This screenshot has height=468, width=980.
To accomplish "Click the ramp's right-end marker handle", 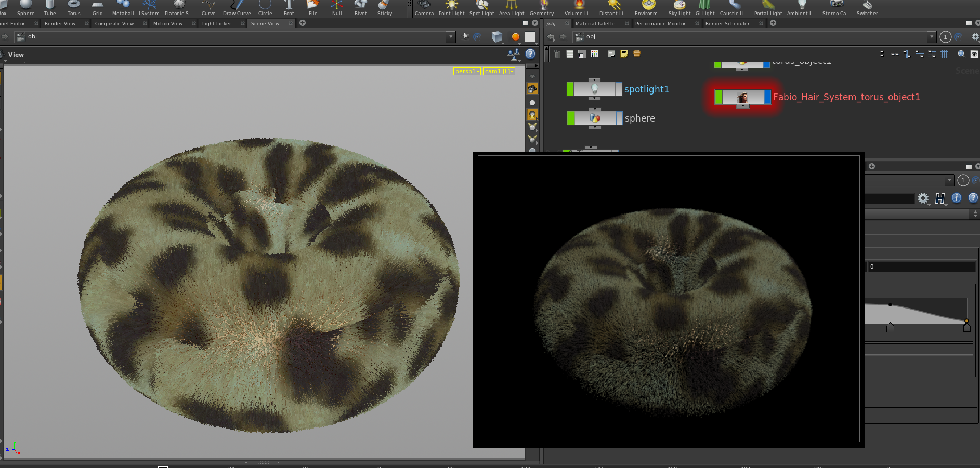I will pyautogui.click(x=966, y=326).
